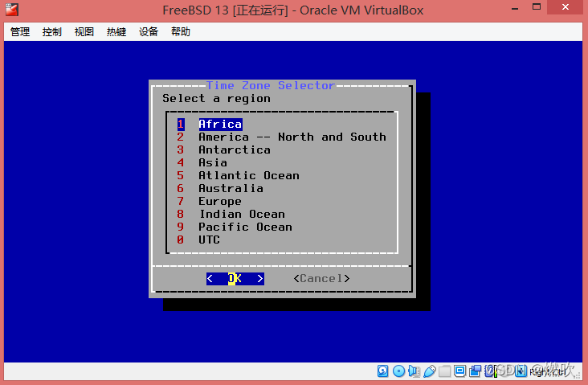Click the Right Ctrl host key label
The width and height of the screenshot is (588, 385).
(x=548, y=371)
